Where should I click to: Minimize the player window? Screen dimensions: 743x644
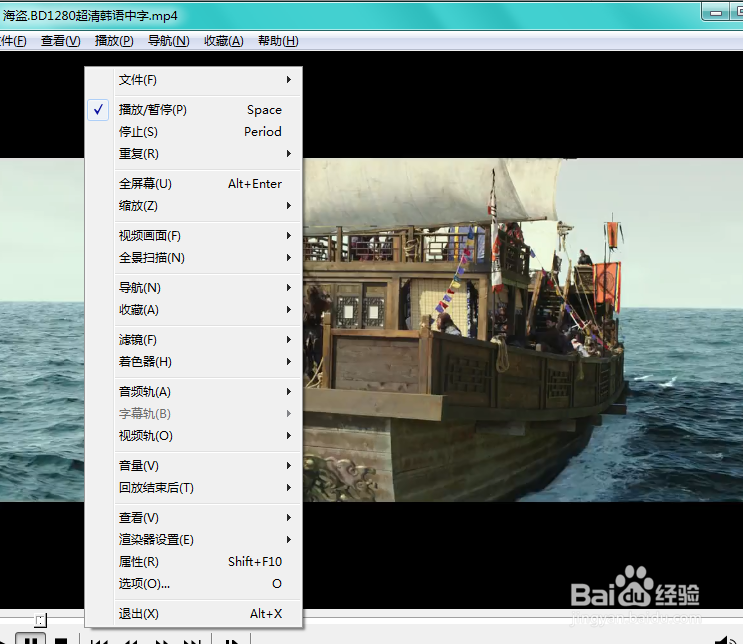point(716,13)
